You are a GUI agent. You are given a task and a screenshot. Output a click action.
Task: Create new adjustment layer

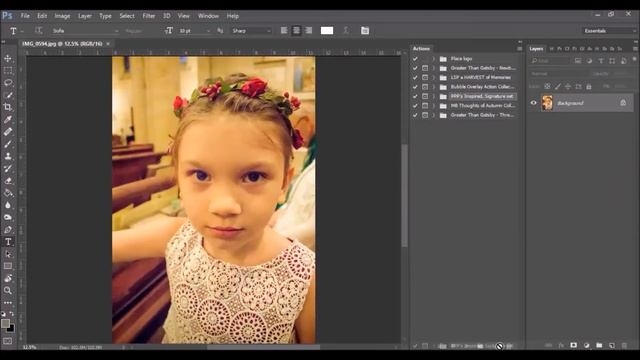pyautogui.click(x=587, y=345)
